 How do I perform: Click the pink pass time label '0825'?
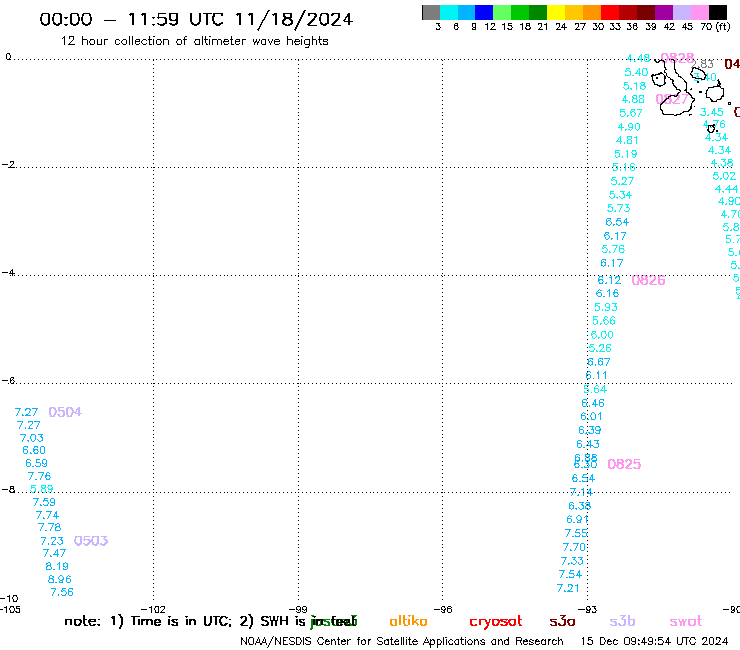coord(624,464)
